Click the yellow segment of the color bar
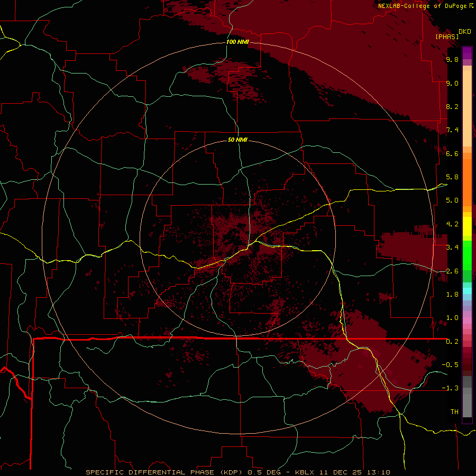 (467, 226)
